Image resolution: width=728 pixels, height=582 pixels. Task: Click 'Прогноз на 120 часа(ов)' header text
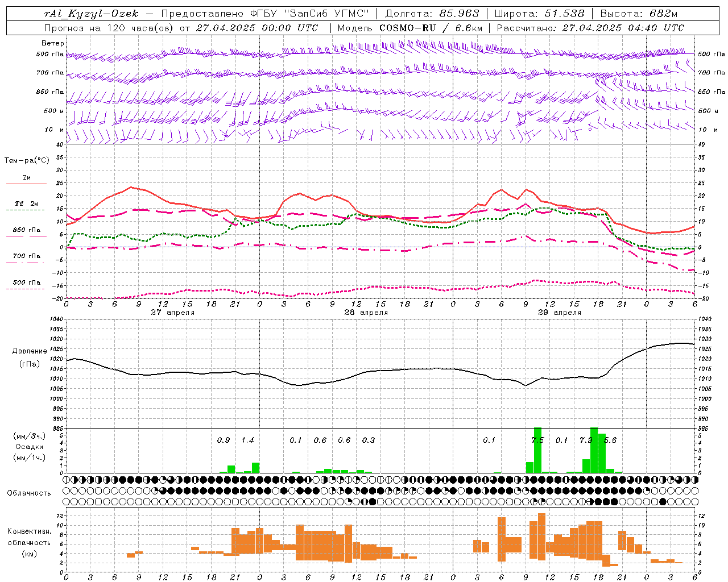110,28
